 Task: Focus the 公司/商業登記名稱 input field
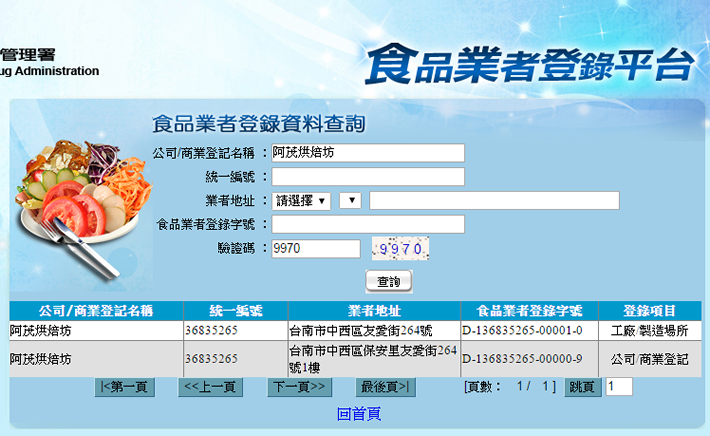click(368, 153)
